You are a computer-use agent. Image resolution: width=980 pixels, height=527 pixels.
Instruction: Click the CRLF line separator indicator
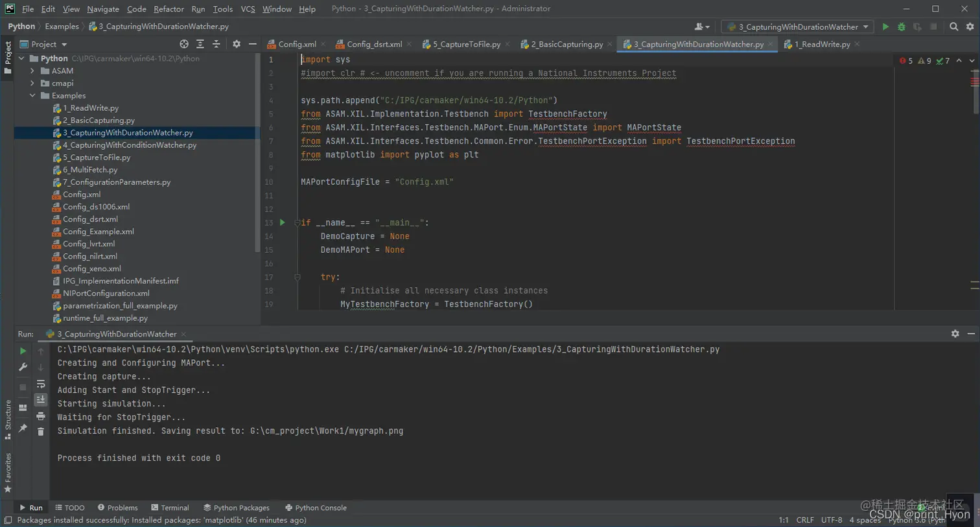(x=805, y=520)
